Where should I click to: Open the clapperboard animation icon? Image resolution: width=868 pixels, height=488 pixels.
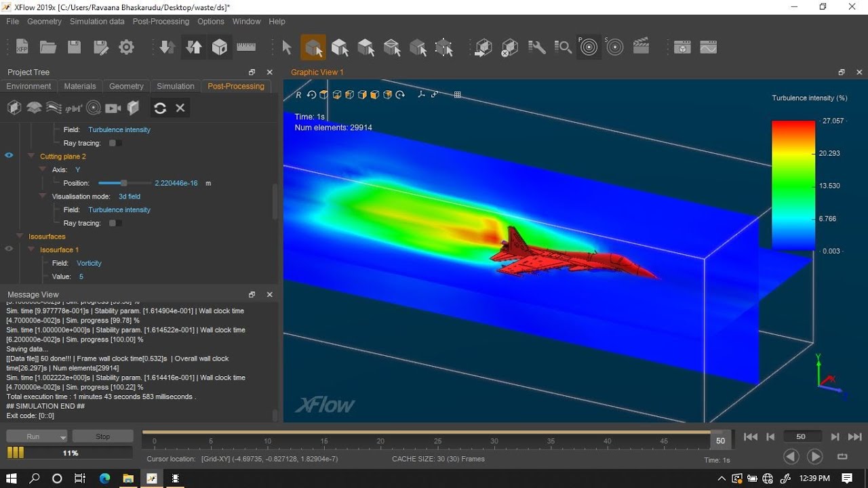pos(641,47)
